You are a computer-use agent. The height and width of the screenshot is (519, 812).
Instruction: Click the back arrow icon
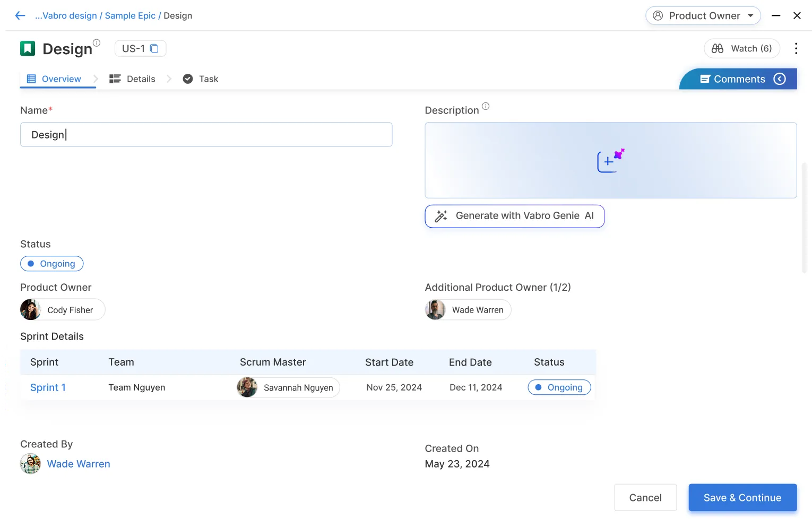click(x=20, y=16)
